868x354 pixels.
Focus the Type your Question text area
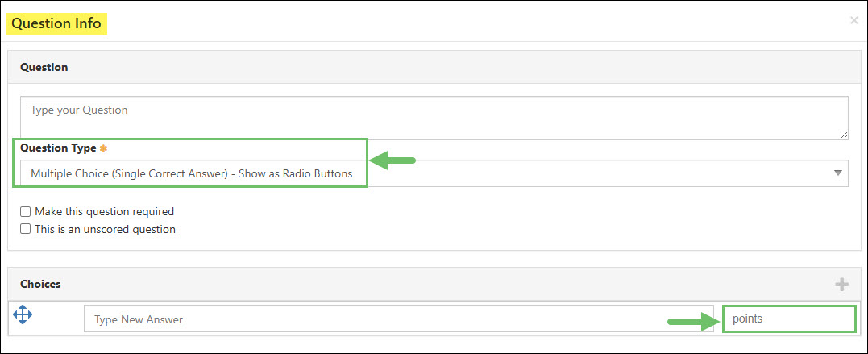pos(434,118)
